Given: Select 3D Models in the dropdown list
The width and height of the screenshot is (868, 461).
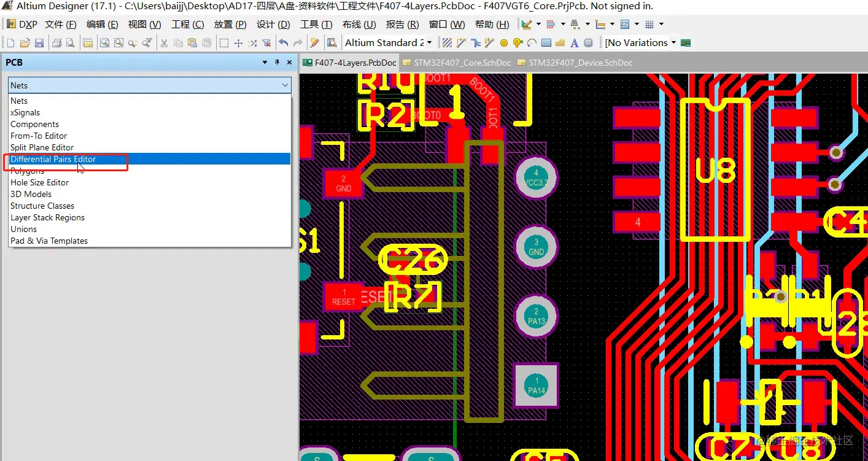Looking at the screenshot, I should [x=150, y=194].
